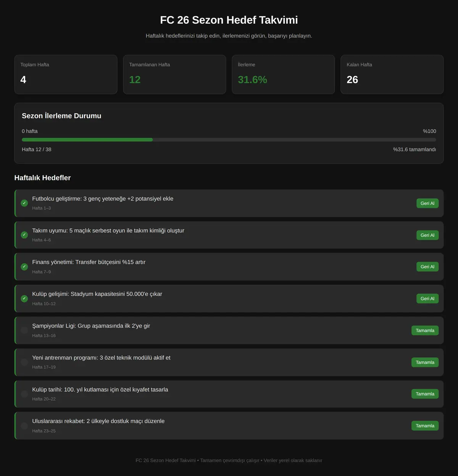The width and height of the screenshot is (458, 476).
Task: Click the 'Hafta 1–3' week label
Action: 42,208
